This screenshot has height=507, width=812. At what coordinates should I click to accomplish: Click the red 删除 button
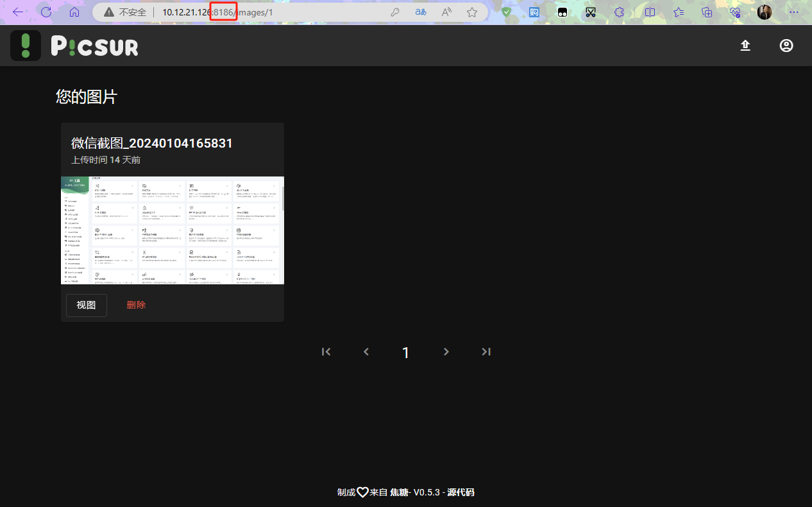click(x=136, y=305)
